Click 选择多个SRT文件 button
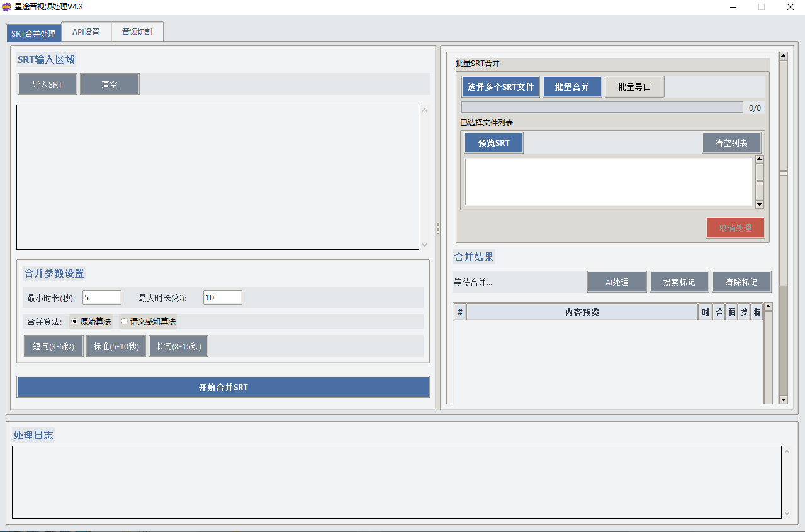805x532 pixels. click(x=500, y=87)
